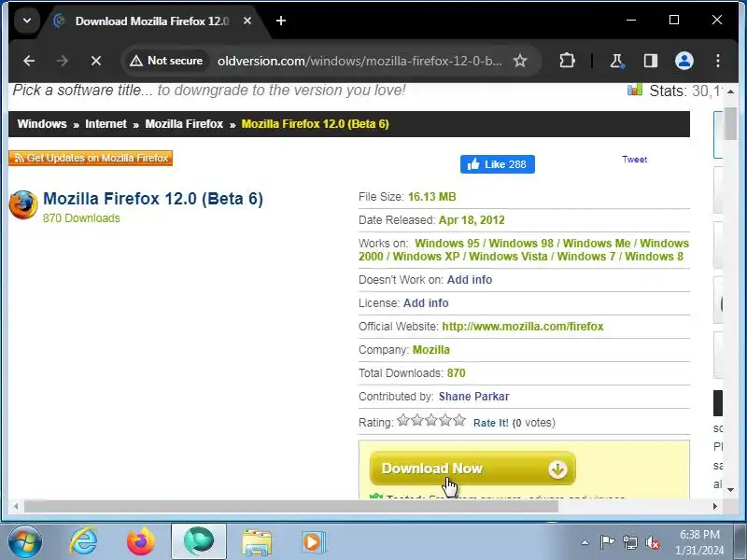Bookmark this page with the star icon
The width and height of the screenshot is (747, 560).
tap(520, 61)
